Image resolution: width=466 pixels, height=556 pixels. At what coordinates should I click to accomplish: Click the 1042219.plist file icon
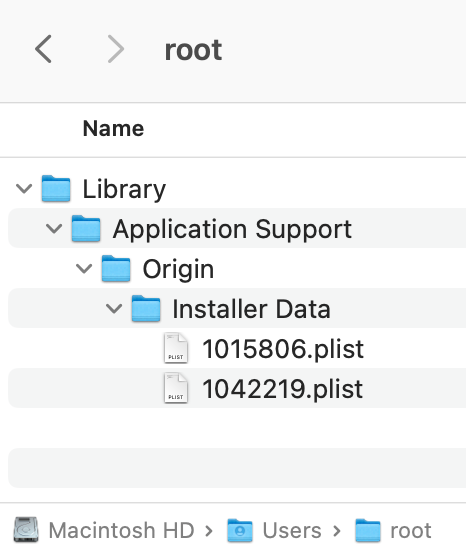176,388
